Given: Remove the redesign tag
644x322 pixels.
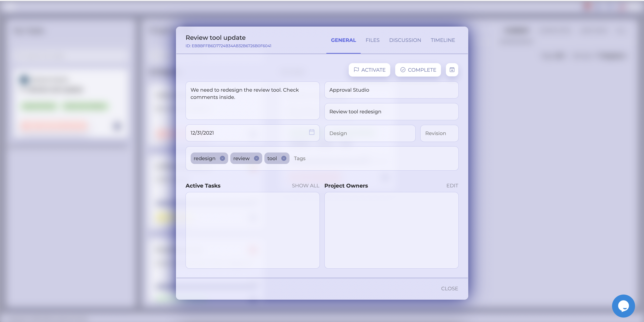Looking at the screenshot, I should [x=222, y=158].
